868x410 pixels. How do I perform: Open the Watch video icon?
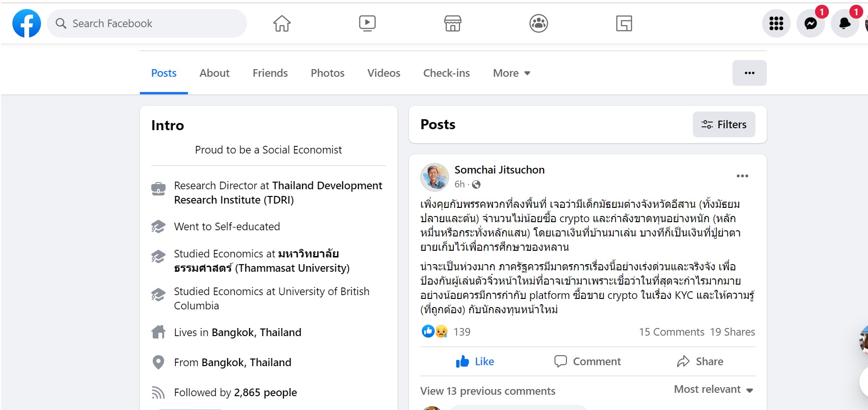pos(367,23)
